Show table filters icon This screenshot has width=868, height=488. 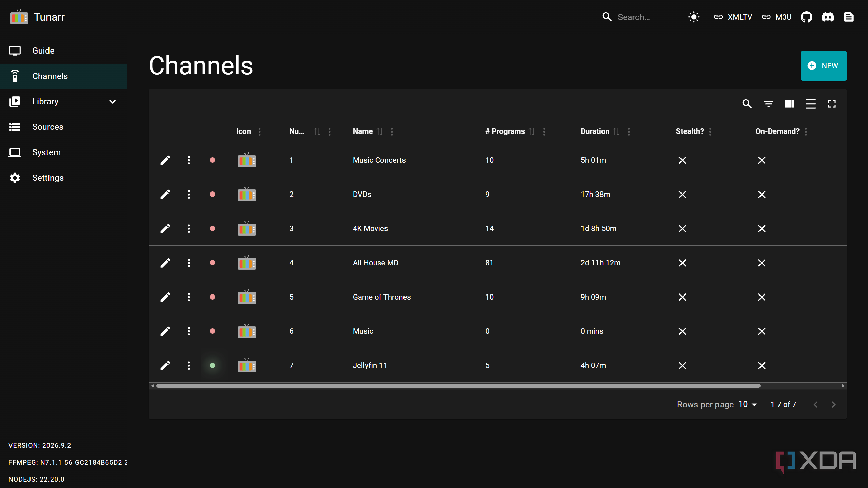tap(768, 104)
